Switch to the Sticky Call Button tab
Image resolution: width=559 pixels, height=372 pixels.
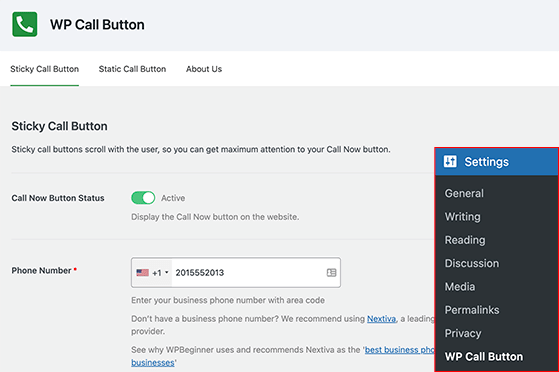[x=45, y=69]
